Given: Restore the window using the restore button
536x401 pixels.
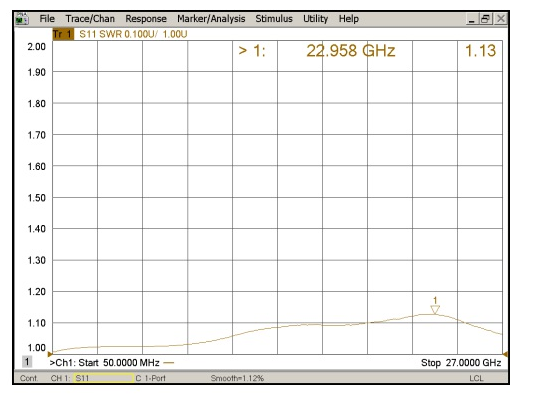Looking at the screenshot, I should [x=486, y=19].
